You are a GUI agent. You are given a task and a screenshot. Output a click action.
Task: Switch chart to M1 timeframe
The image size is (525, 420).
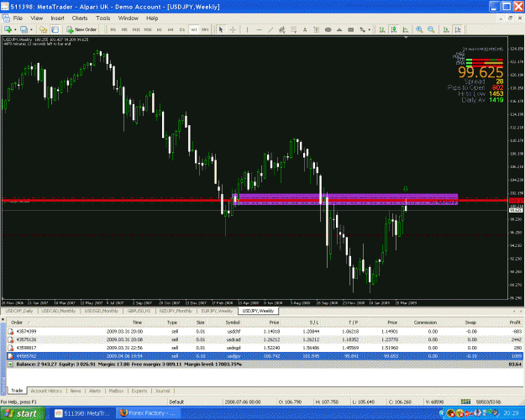(113, 29)
